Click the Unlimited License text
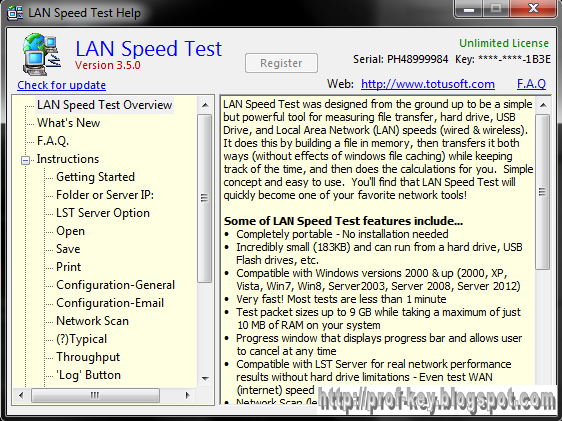This screenshot has height=421, width=562. coord(504,43)
